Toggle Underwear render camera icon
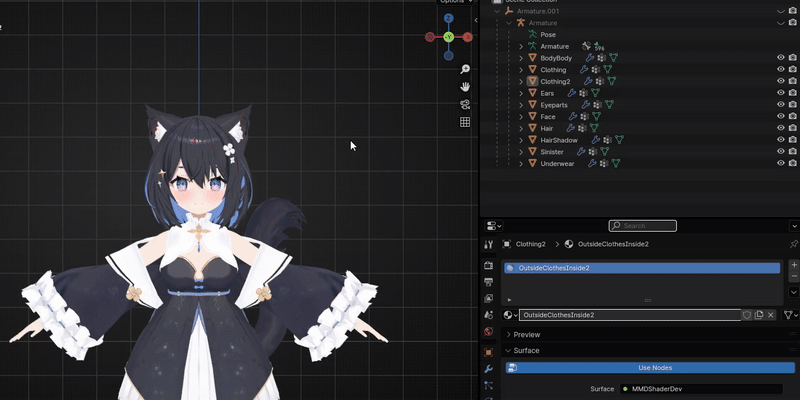Viewport: 800px width, 400px height. click(792, 163)
